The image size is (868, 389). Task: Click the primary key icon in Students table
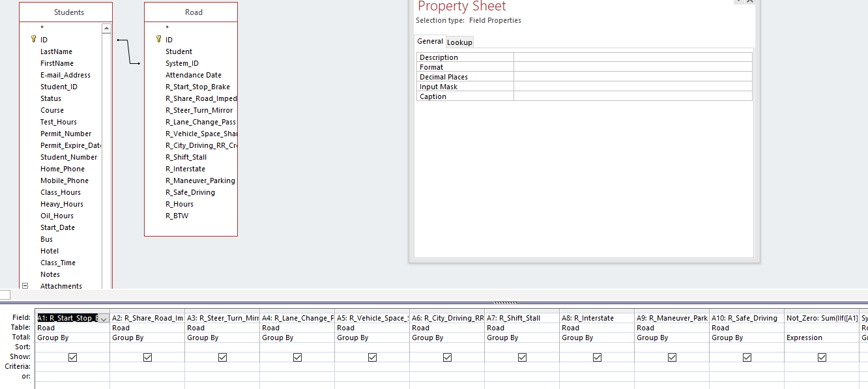tap(34, 40)
